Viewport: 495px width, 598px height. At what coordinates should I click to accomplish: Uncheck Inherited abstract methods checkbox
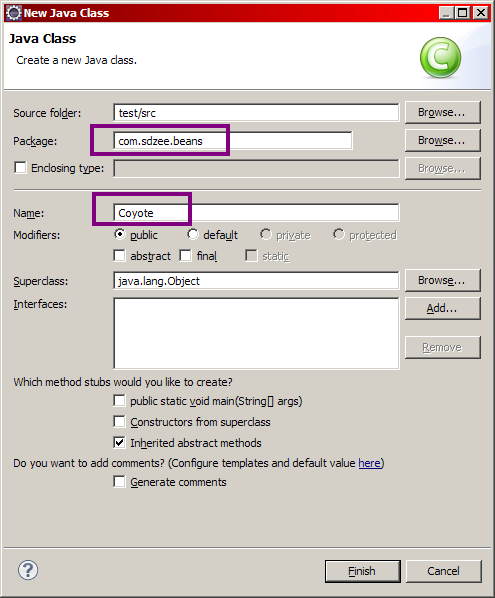[x=119, y=442]
